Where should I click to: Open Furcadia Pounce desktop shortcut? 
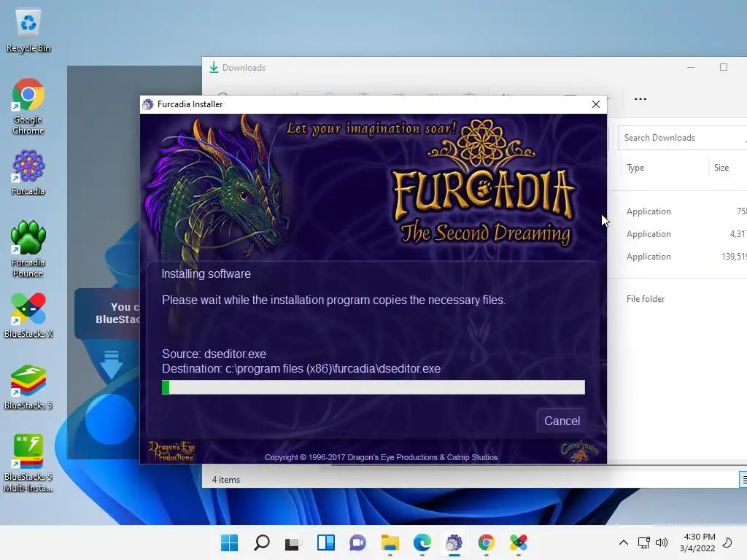tap(28, 249)
